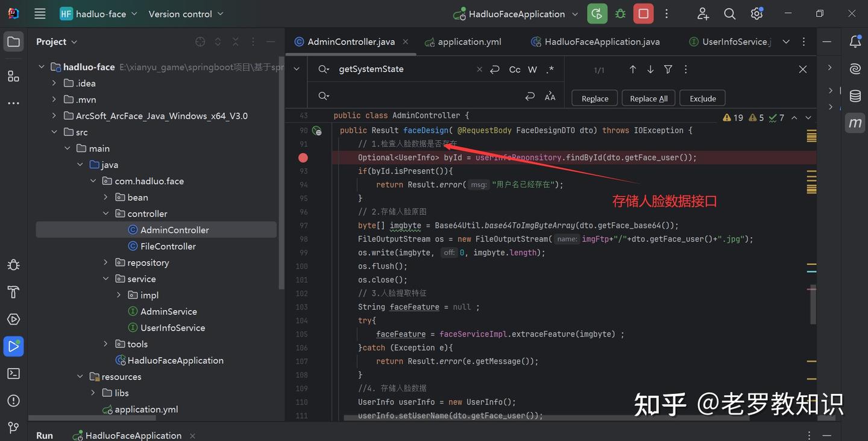Open IDE search with the magnifier icon

click(729, 13)
